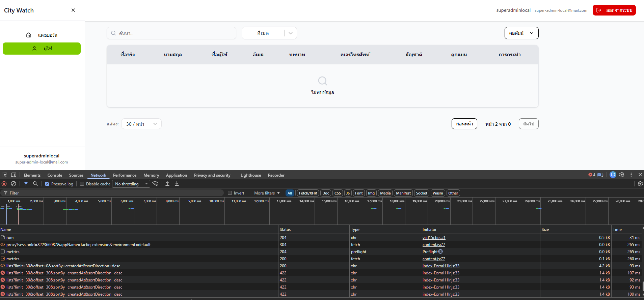
Task: Click the export HAR download icon
Action: point(177,184)
